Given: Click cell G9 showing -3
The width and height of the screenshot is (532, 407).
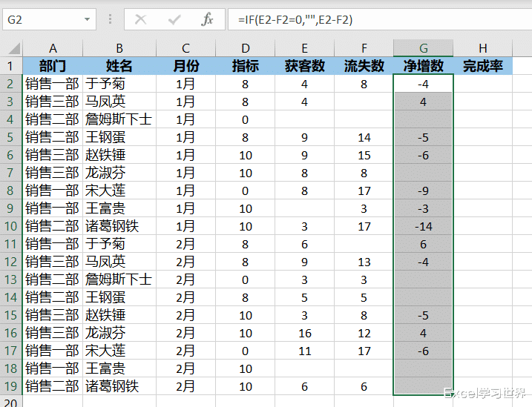Looking at the screenshot, I should coord(423,208).
